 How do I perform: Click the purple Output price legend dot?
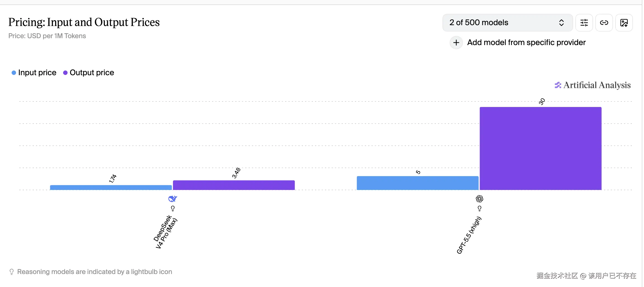click(x=65, y=73)
